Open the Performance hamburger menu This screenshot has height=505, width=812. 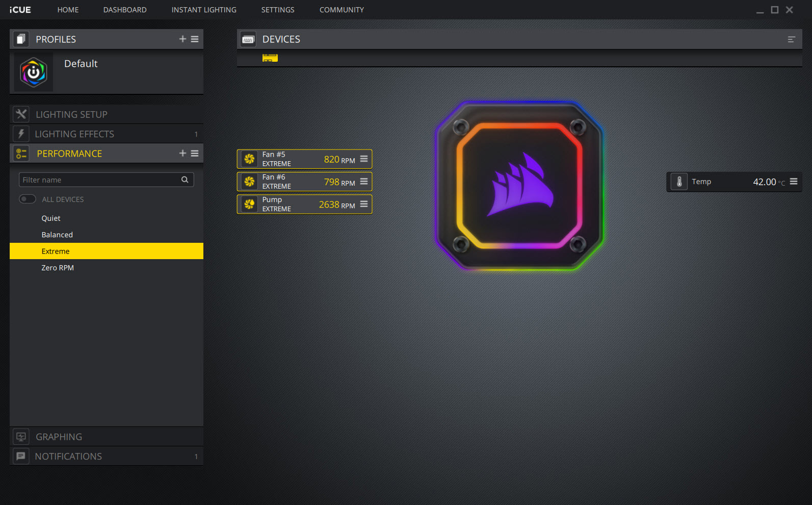point(195,154)
